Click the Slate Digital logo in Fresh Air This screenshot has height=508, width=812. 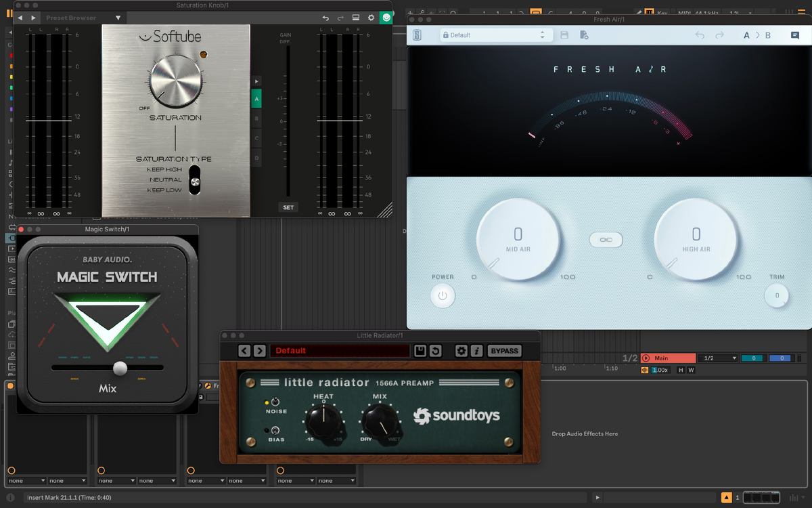pos(417,35)
